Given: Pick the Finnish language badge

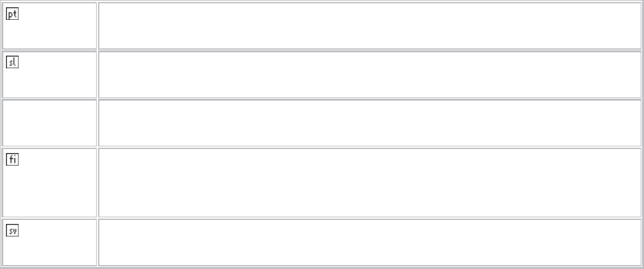Looking at the screenshot, I should click(x=13, y=160).
